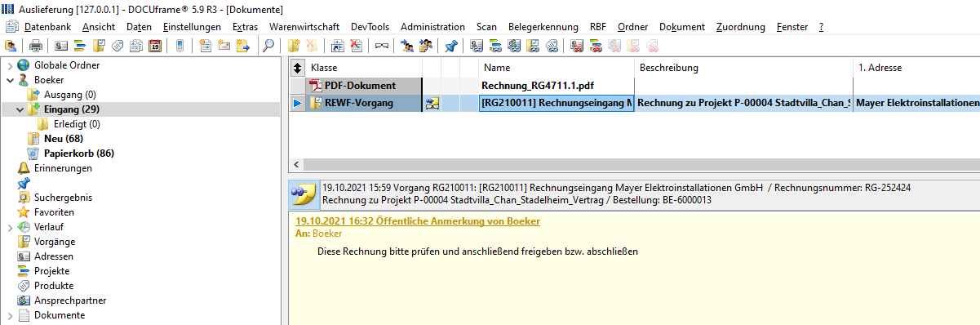This screenshot has width=980, height=325.
Task: Expand the Verlauf tree node
Action: click(x=9, y=227)
